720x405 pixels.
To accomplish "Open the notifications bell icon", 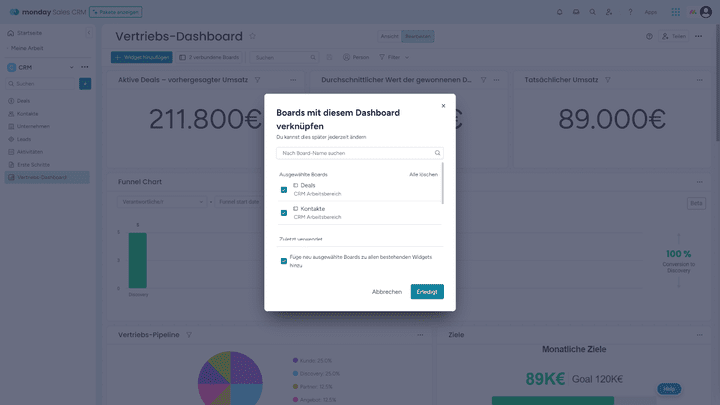I will pos(559,12).
